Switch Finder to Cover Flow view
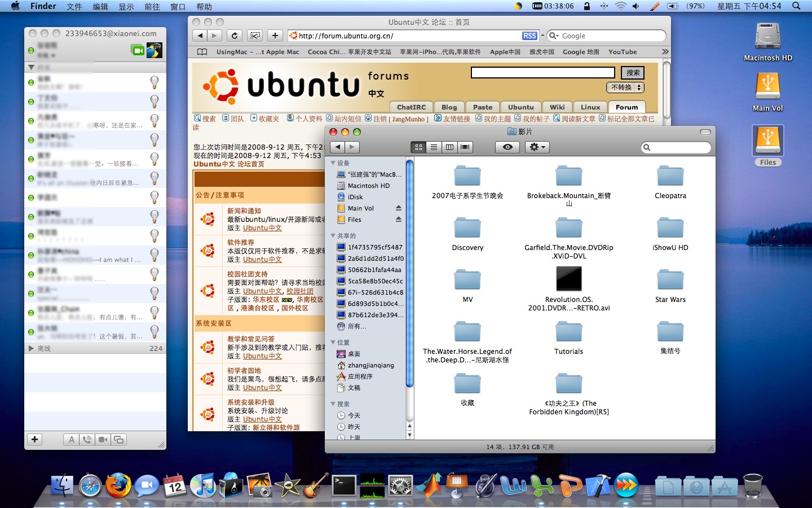 (465, 147)
